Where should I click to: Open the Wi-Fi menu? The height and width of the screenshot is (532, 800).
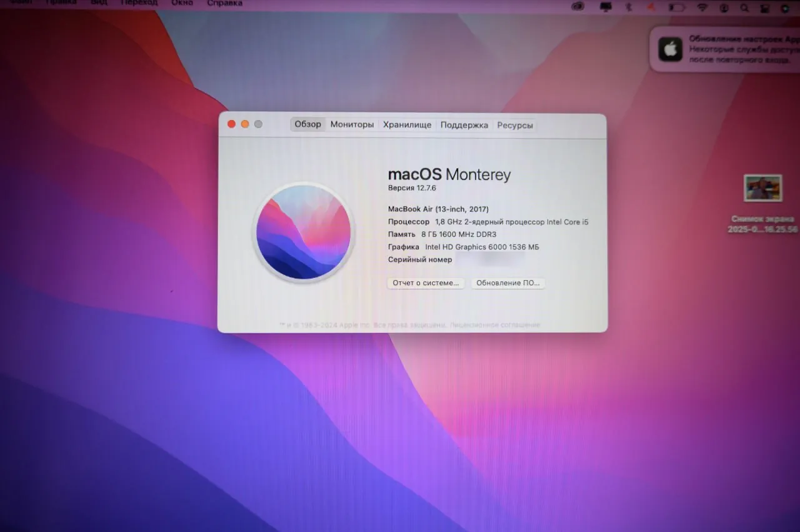pyautogui.click(x=702, y=8)
